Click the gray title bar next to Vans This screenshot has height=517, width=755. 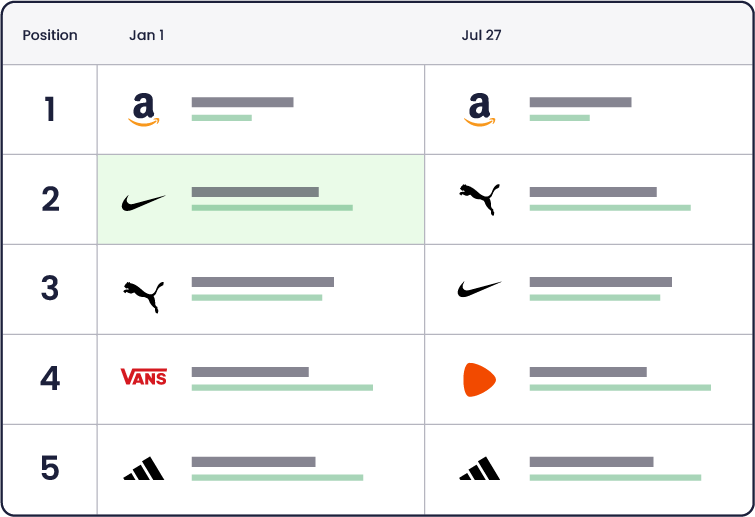coord(250,372)
